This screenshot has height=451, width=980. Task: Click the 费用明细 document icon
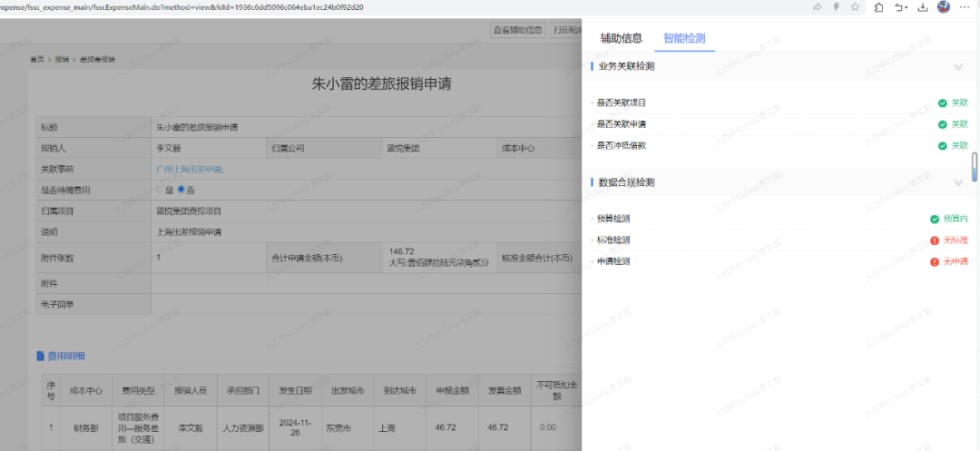[41, 356]
